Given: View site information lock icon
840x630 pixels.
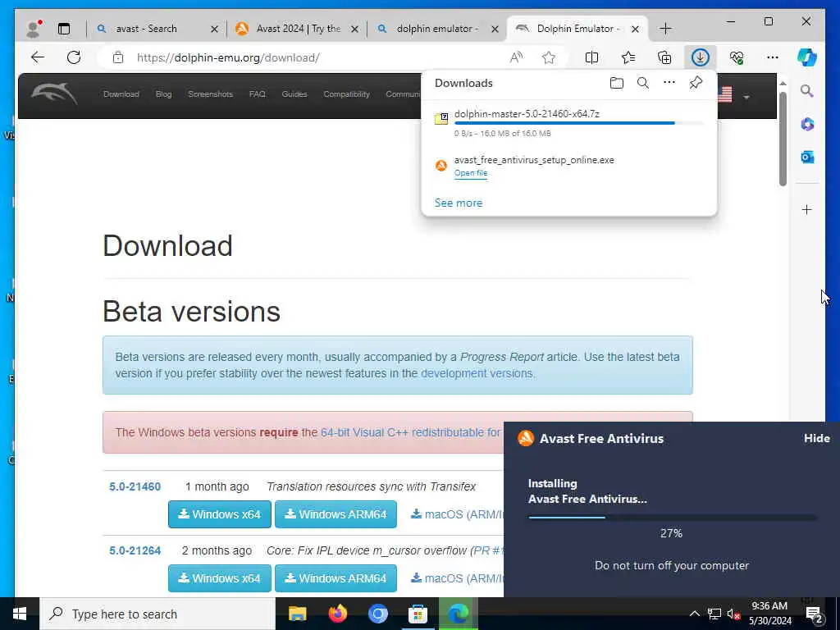Looking at the screenshot, I should point(118,58).
